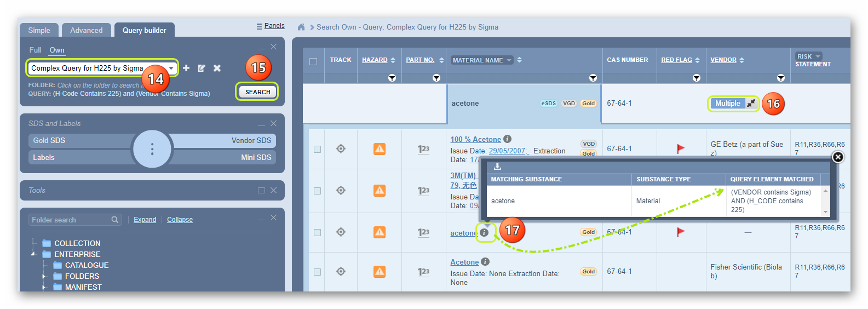Tick the checkbox for lowercase acetone row
Image resolution: width=868 pixels, height=309 pixels.
317,232
